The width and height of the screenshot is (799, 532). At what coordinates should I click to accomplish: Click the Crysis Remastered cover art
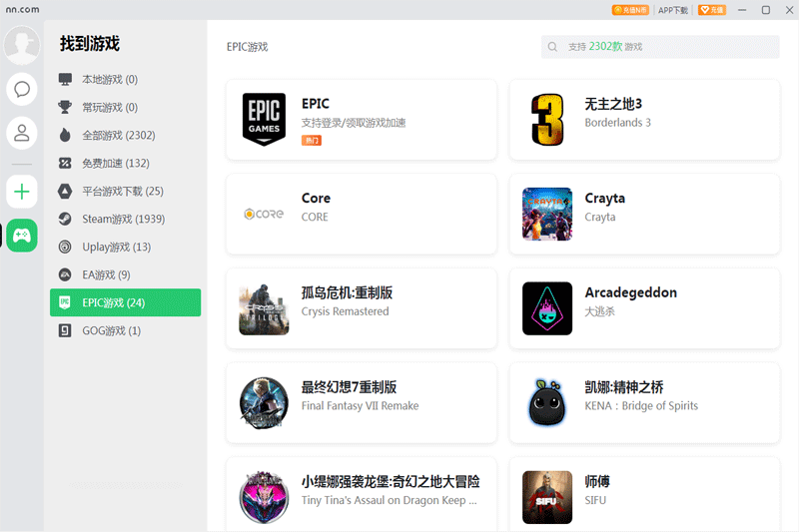click(264, 308)
